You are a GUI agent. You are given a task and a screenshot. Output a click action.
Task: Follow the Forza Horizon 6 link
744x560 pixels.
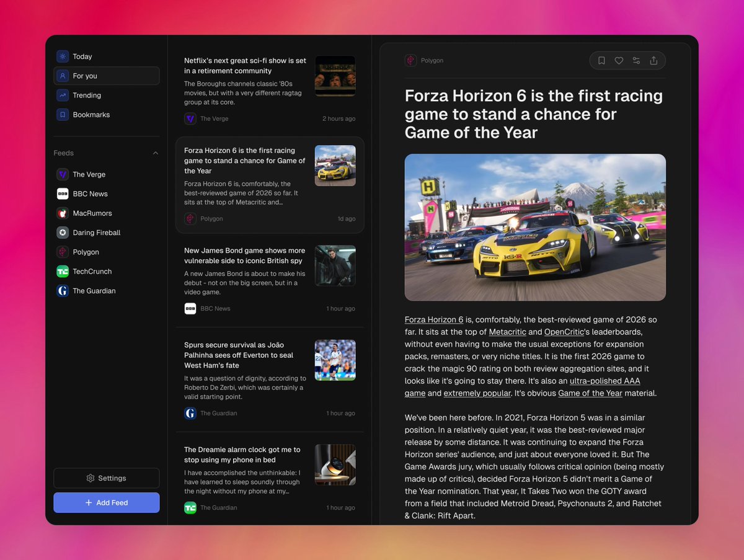(x=434, y=320)
